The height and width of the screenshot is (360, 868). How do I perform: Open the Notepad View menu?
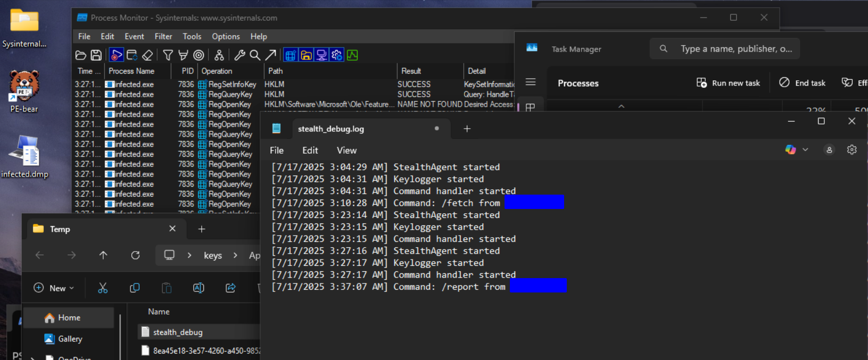point(346,150)
